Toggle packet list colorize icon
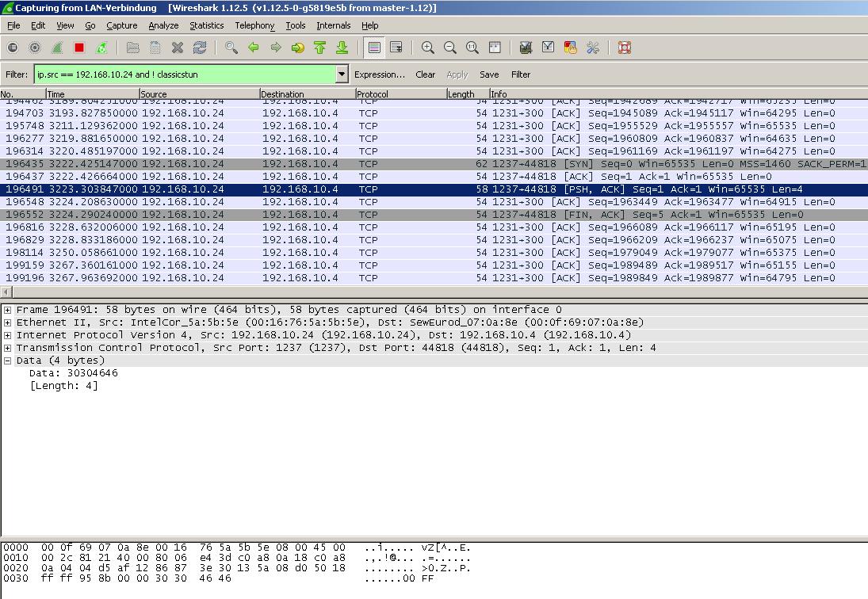The image size is (868, 599). [x=374, y=48]
